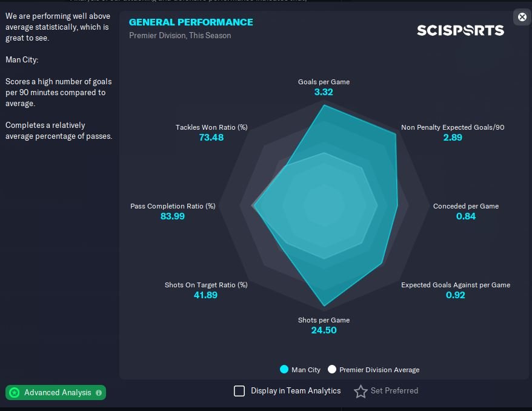This screenshot has height=411, width=532.
Task: Click the Set Preferred text
Action: point(394,391)
